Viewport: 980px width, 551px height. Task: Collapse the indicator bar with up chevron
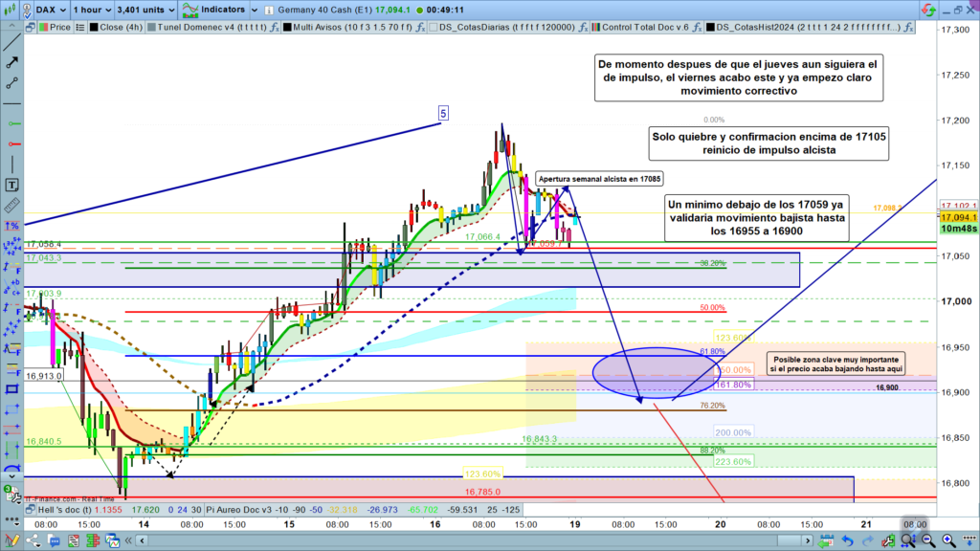point(12,28)
